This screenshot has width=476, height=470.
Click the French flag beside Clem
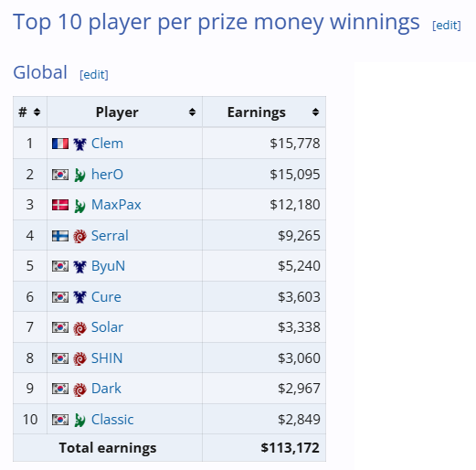60,144
